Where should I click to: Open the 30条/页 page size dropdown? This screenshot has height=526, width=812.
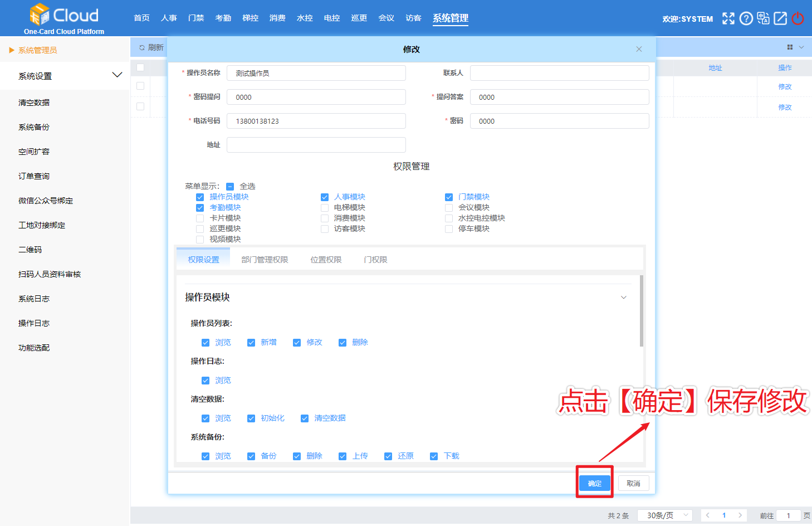pyautogui.click(x=664, y=515)
